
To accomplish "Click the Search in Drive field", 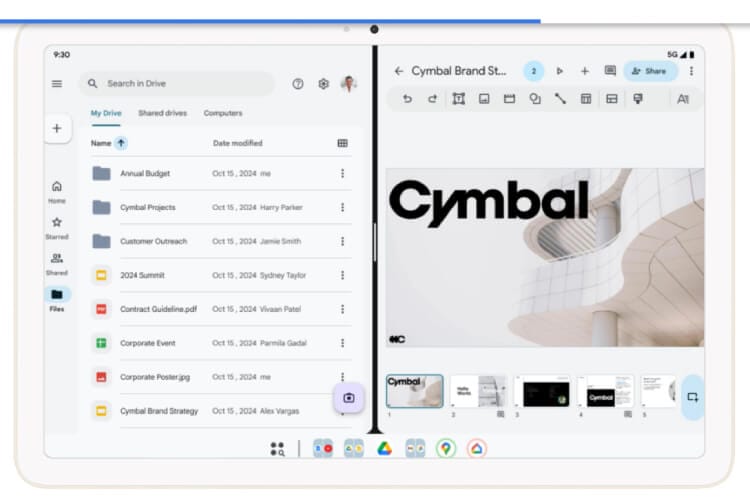I will tap(177, 84).
